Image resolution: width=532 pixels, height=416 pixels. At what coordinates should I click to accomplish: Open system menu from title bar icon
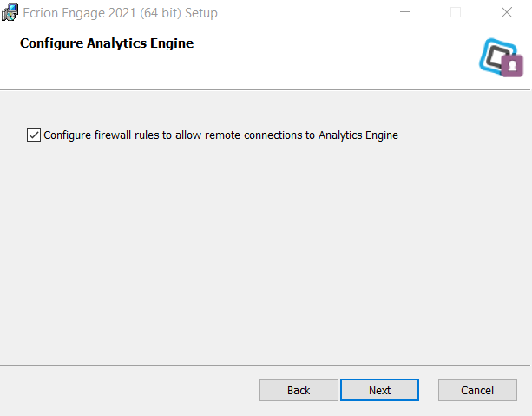pos(10,12)
